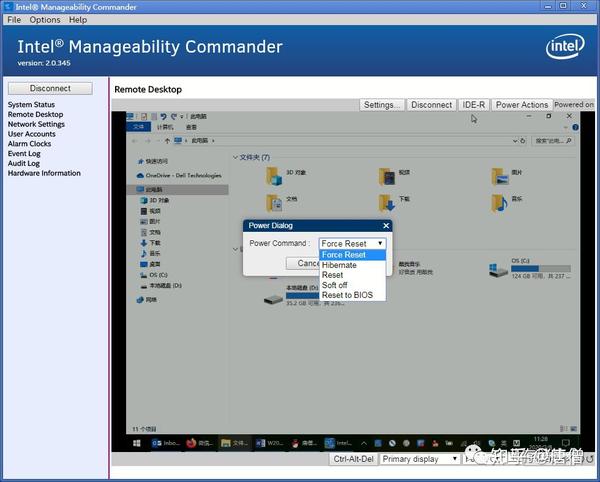This screenshot has width=600, height=482.
Task: Click the up arrow in Explorer navigation
Action: point(167,141)
